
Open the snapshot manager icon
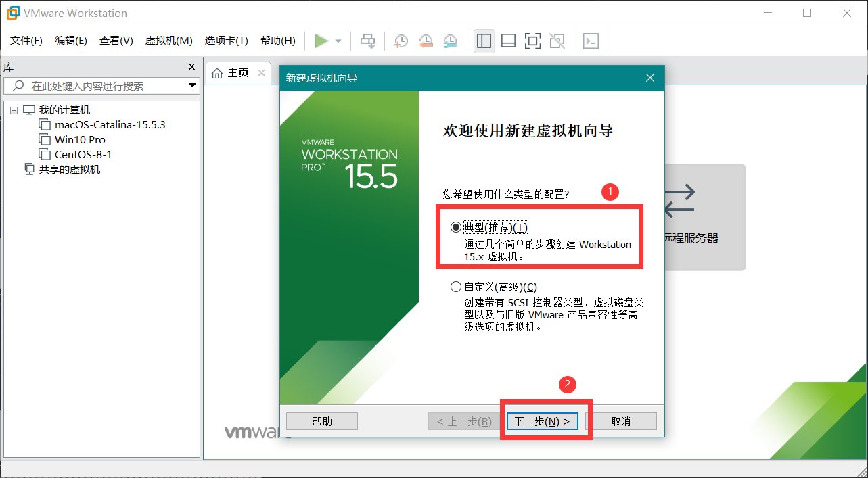tap(450, 41)
